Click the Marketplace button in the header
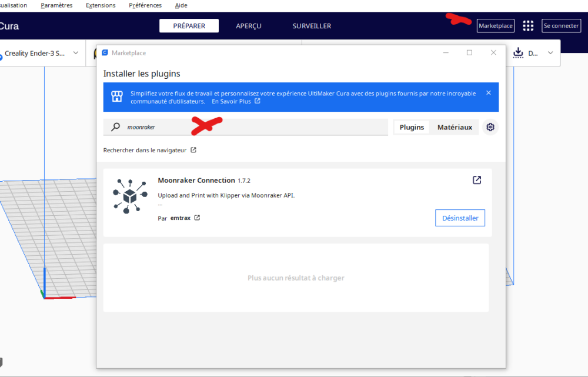Image resolution: width=588 pixels, height=377 pixels. click(x=495, y=26)
